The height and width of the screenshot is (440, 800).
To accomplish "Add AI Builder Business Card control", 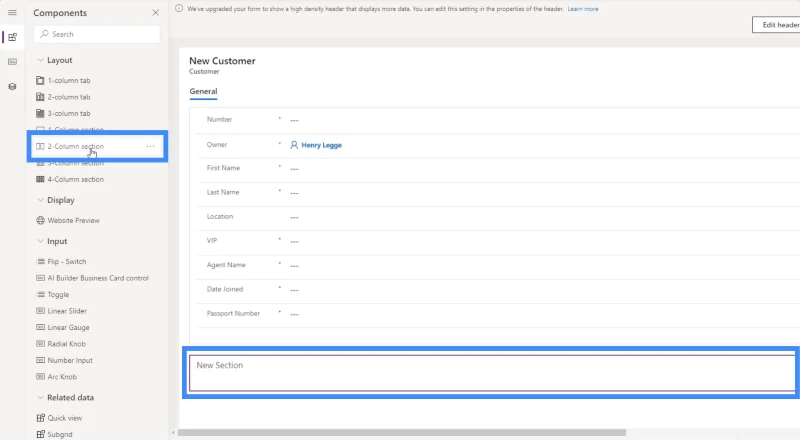I will 97,278.
